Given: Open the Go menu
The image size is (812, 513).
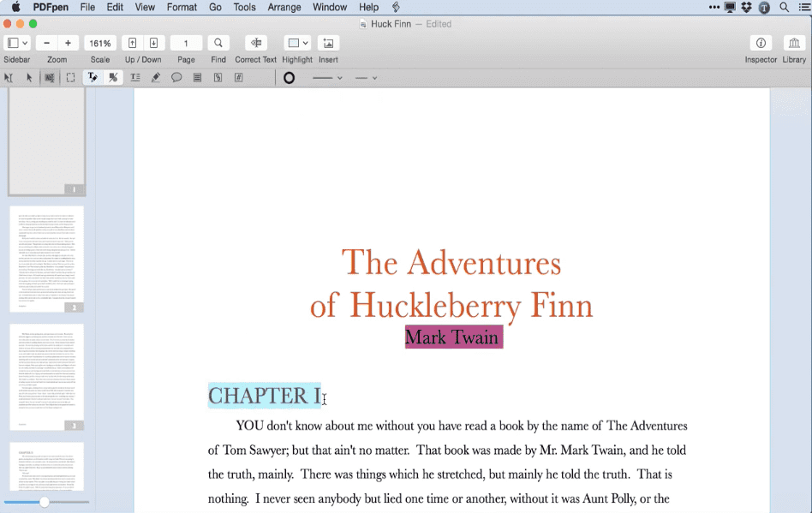Looking at the screenshot, I should [x=216, y=7].
